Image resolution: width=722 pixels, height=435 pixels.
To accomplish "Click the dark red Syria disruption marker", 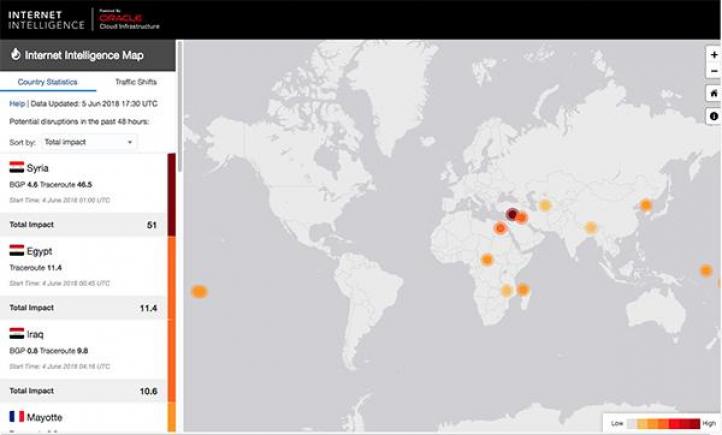I will tap(512, 214).
